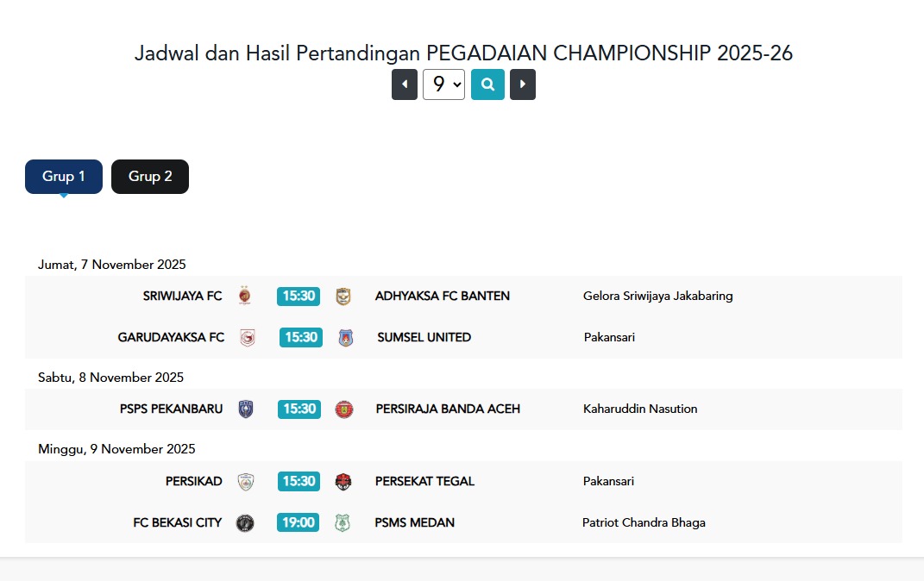Click the PSMS Medan crest
Screen dimensions: 924x581
(x=343, y=522)
